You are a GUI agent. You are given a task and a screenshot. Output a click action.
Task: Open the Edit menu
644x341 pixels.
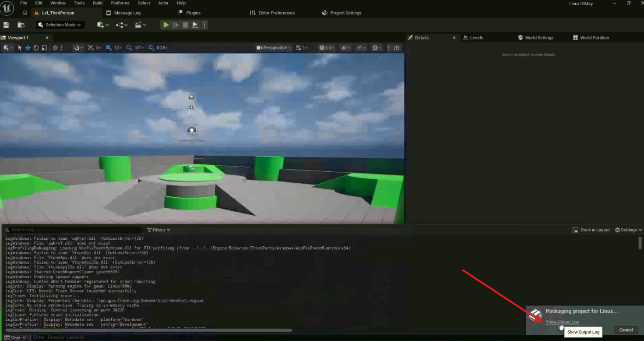(x=39, y=3)
